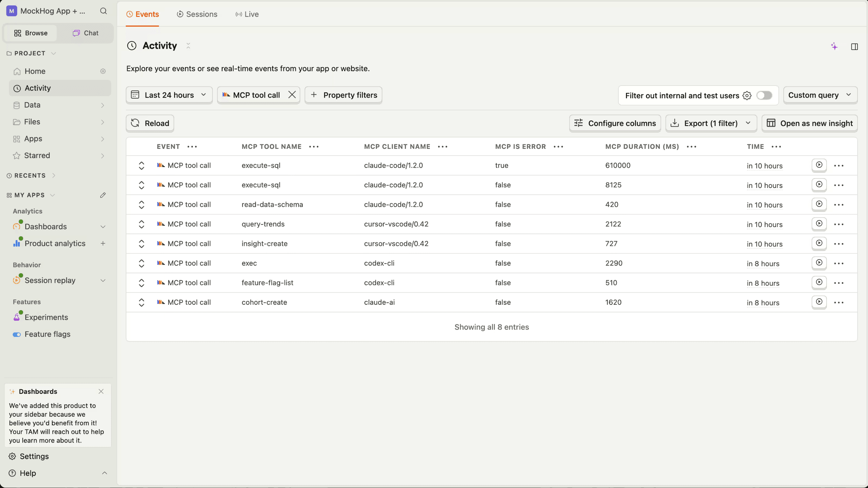
Task: Expand the Dashboards chevron in sidebar
Action: [103, 227]
